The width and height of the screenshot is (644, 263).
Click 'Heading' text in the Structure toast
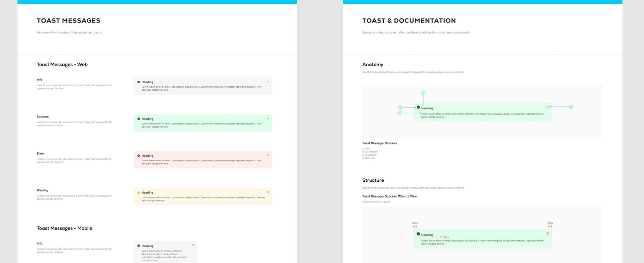tap(427, 235)
